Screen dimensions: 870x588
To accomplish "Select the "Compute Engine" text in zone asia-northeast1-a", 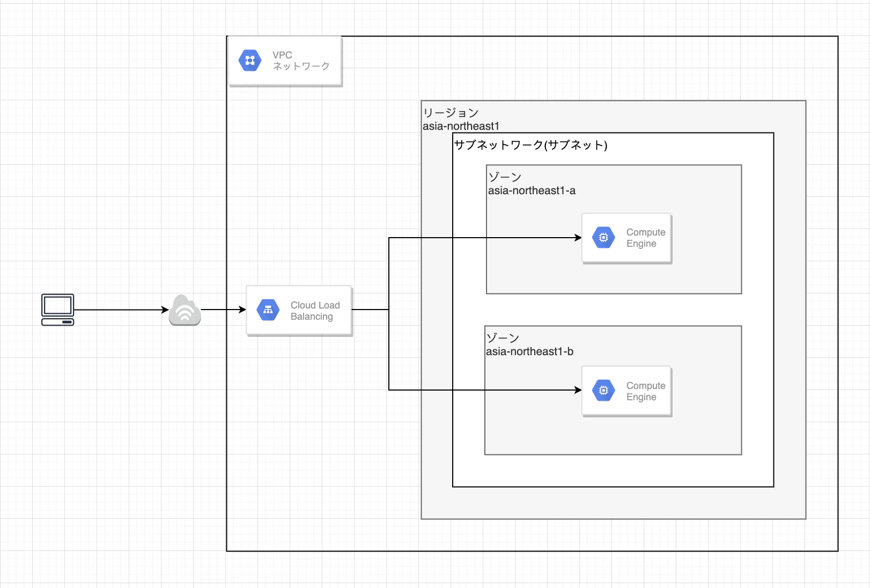I will 646,238.
